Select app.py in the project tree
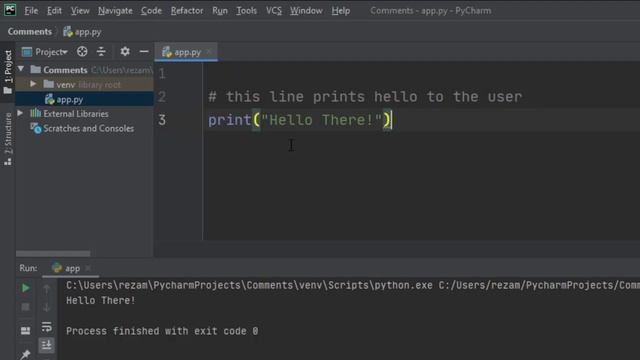 click(x=84, y=99)
